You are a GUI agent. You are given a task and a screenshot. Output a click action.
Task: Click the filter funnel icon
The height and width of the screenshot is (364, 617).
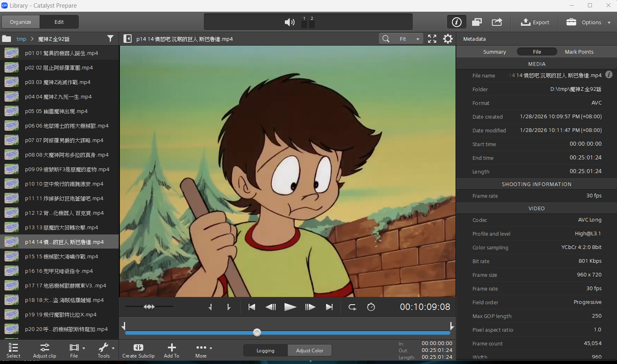110,39
